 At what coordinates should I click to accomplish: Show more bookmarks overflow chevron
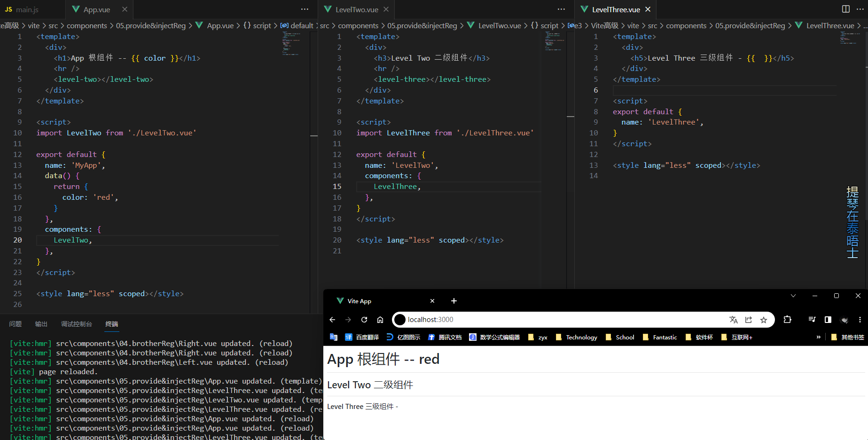pyautogui.click(x=818, y=337)
